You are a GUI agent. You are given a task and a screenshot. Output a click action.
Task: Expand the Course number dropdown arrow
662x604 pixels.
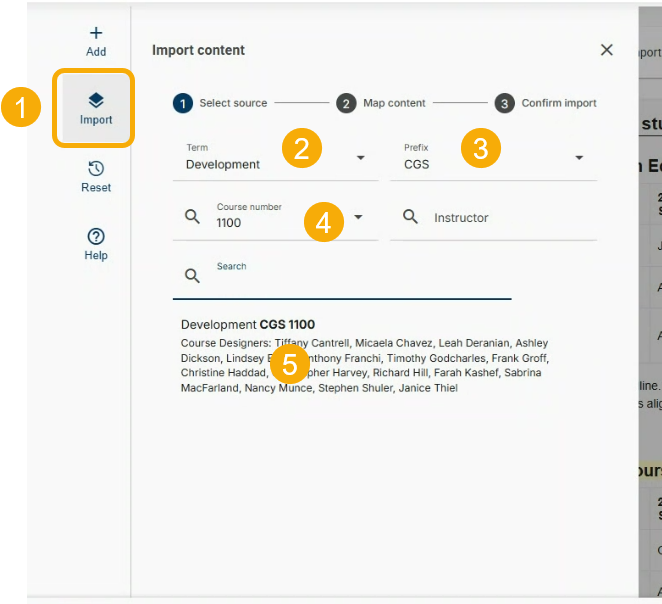358,217
